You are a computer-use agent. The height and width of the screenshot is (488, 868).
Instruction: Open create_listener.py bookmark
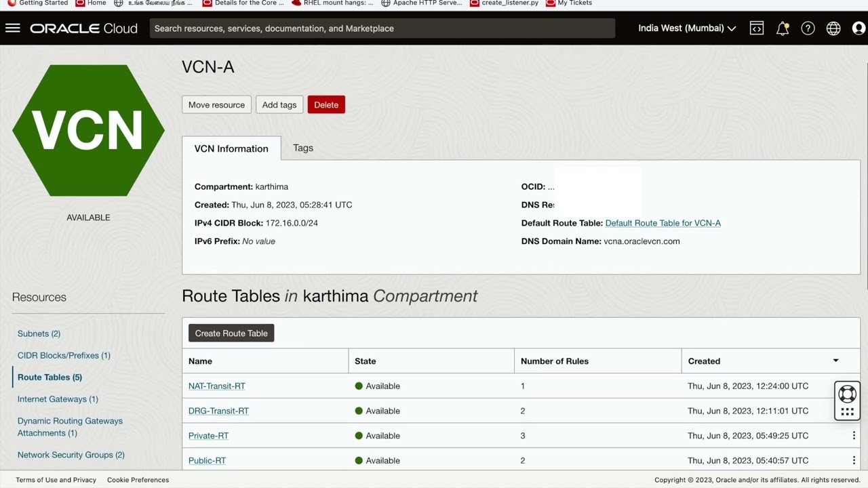[505, 3]
